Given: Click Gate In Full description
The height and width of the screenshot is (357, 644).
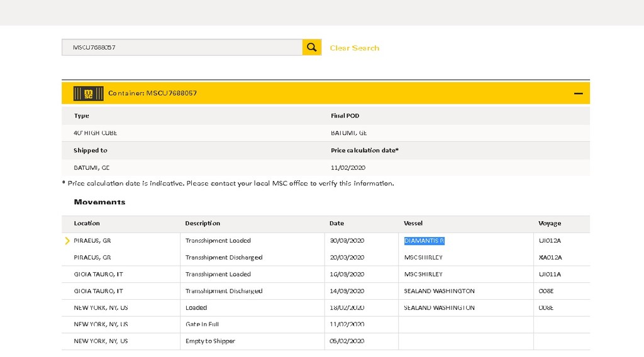Looking at the screenshot, I should click(x=202, y=324).
